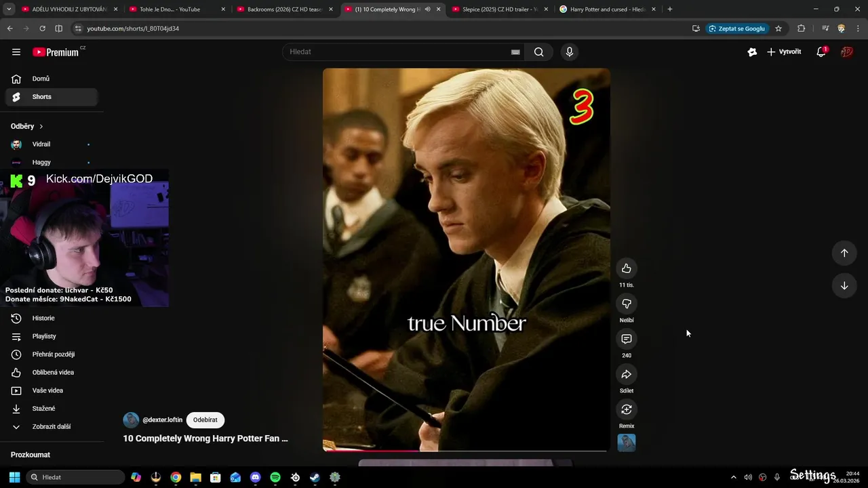Open Oblíbená videa in sidebar
This screenshot has width=868, height=488.
click(x=52, y=372)
